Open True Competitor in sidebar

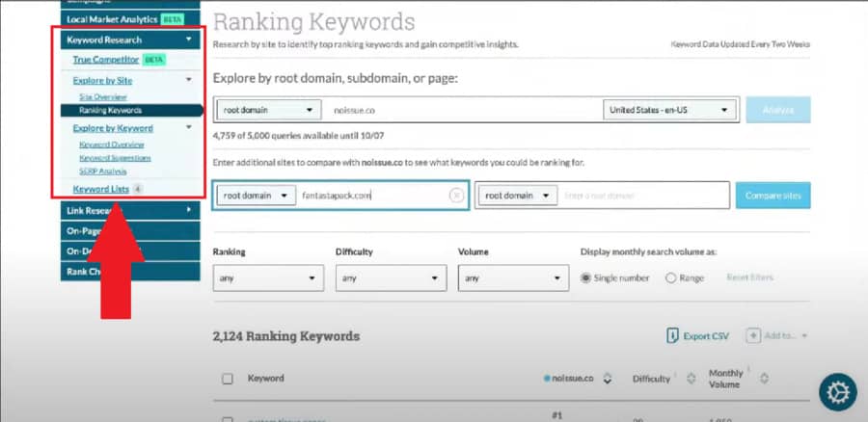point(106,60)
